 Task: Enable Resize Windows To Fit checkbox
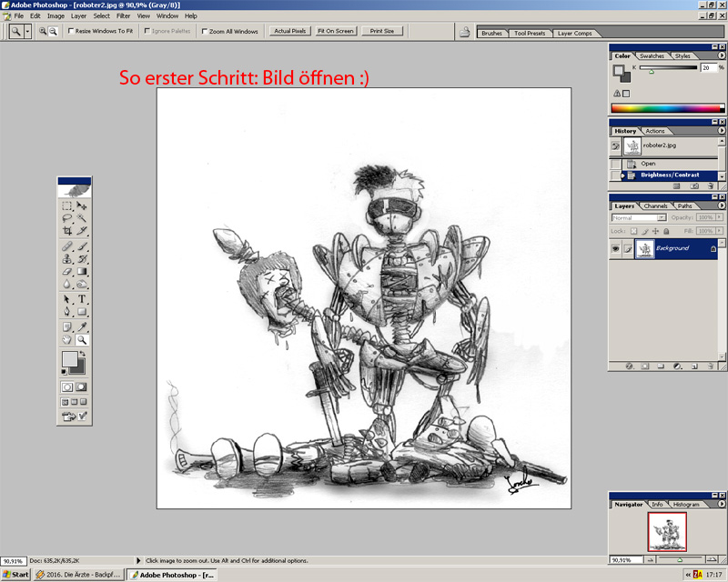tap(72, 31)
